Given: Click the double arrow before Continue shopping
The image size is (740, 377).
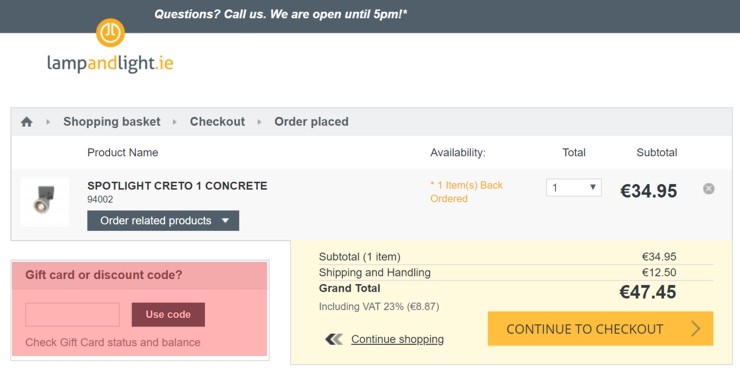Looking at the screenshot, I should pyautogui.click(x=334, y=339).
